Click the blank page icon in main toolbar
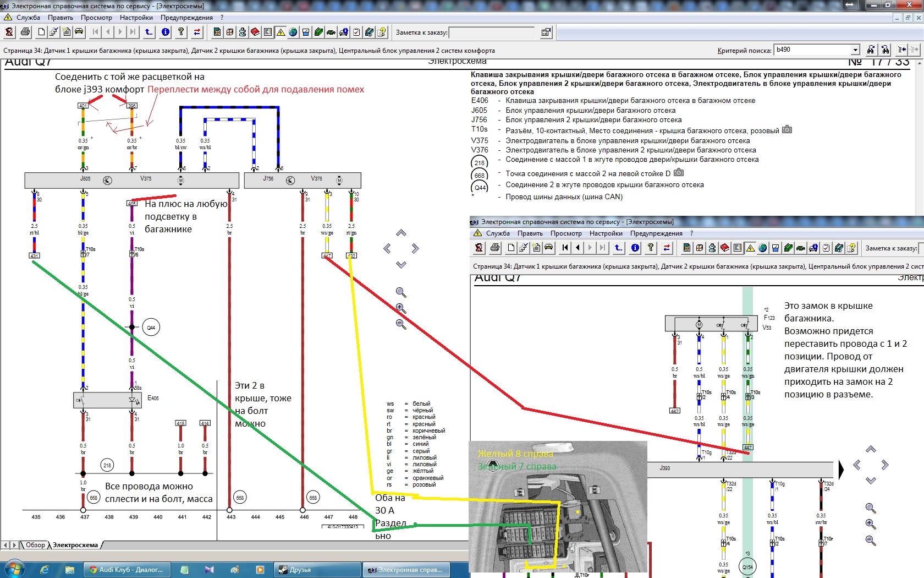Screen dimensions: 924x578 click(41, 32)
